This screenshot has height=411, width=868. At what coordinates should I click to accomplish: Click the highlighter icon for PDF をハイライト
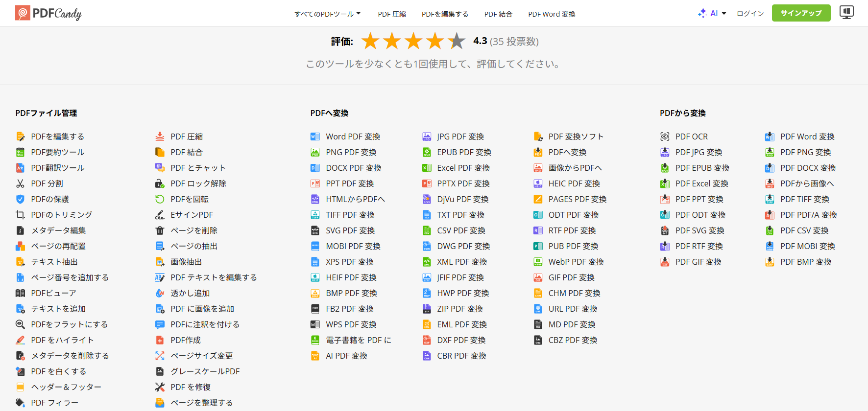point(20,340)
